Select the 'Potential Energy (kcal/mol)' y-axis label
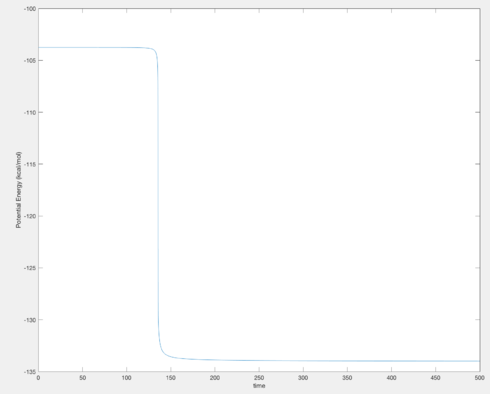 (19, 190)
